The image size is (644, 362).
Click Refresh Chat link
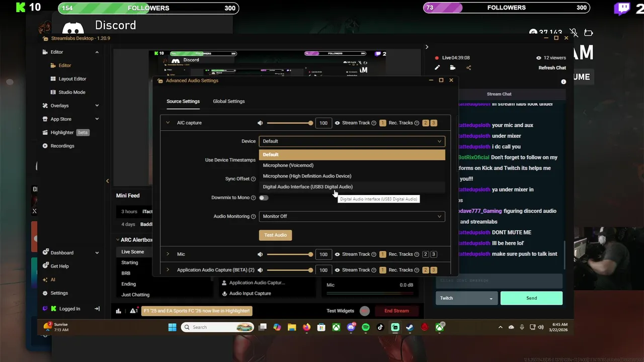(552, 68)
